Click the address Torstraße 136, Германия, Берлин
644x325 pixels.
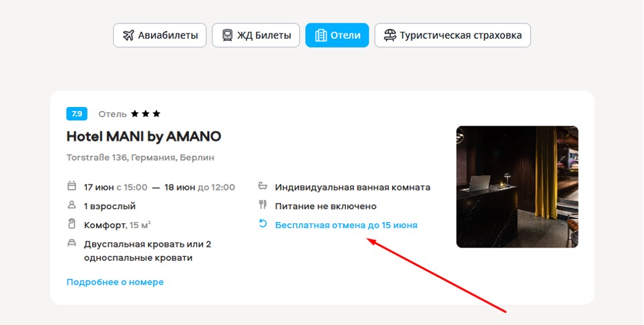(140, 158)
